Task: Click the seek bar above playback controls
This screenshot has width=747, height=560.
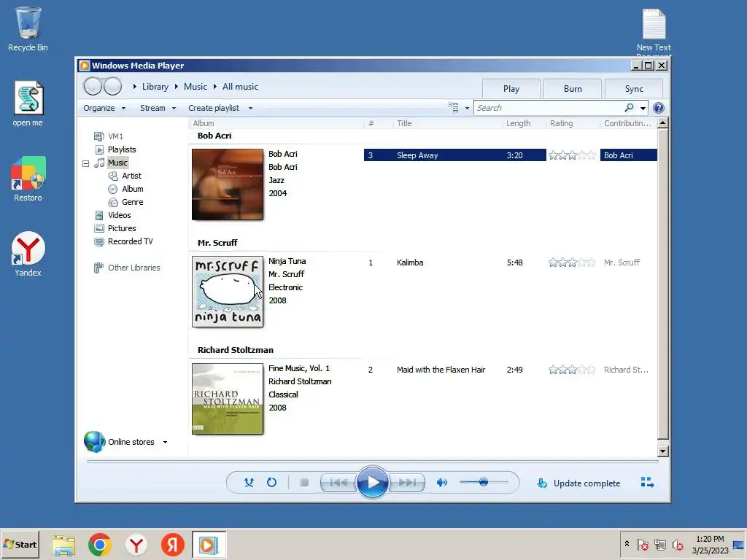Action: coord(373,461)
